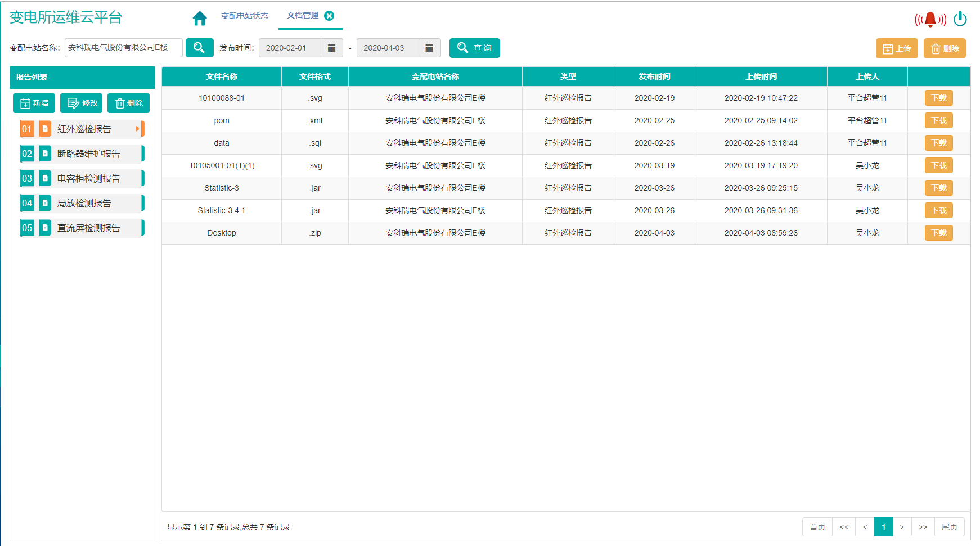The height and width of the screenshot is (546, 980).
Task: Click the document icon beside 02
Action: tap(45, 154)
